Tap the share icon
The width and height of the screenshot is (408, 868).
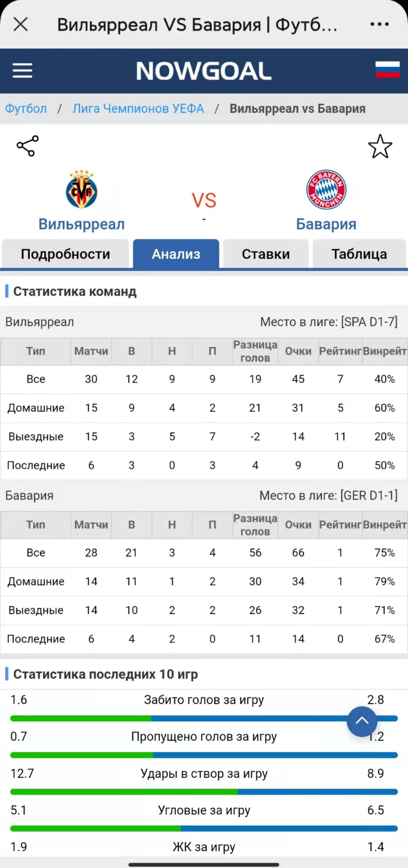click(x=28, y=146)
